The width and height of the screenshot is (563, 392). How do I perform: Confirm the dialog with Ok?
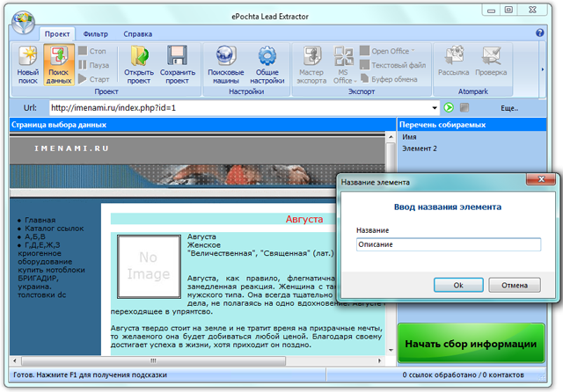tap(458, 285)
